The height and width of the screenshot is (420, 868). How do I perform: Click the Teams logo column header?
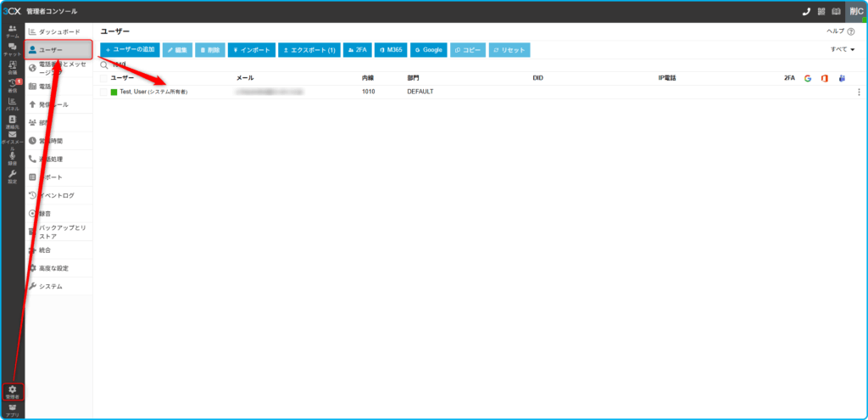(x=842, y=78)
